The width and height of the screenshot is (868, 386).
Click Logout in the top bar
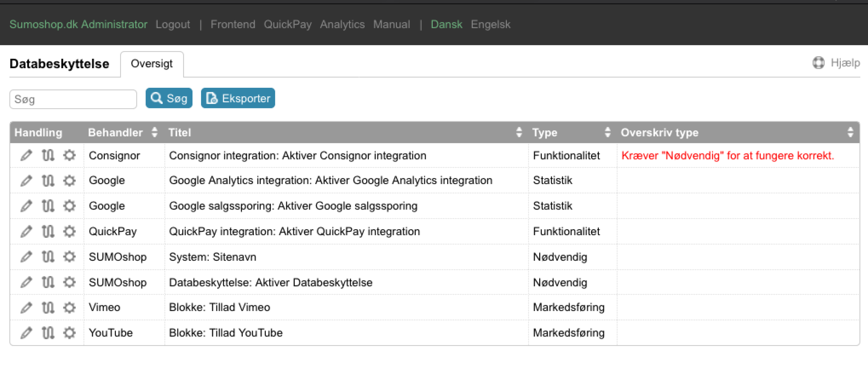tap(173, 24)
